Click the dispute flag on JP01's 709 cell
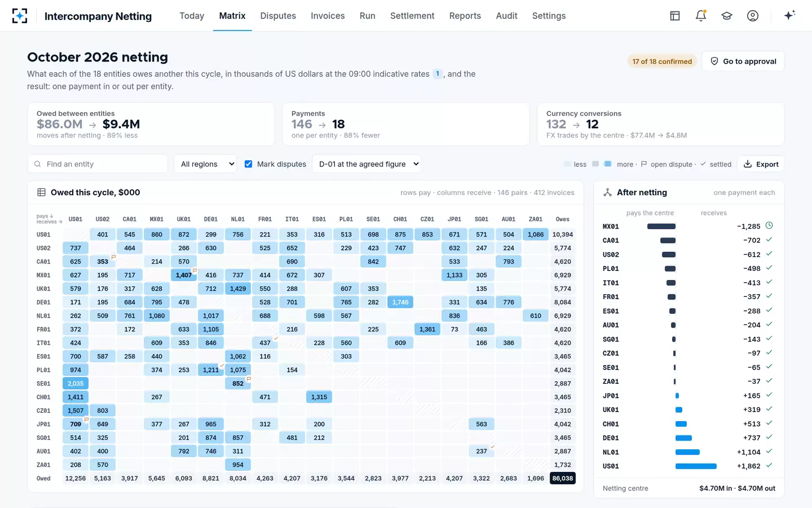The image size is (812, 508). click(86, 419)
